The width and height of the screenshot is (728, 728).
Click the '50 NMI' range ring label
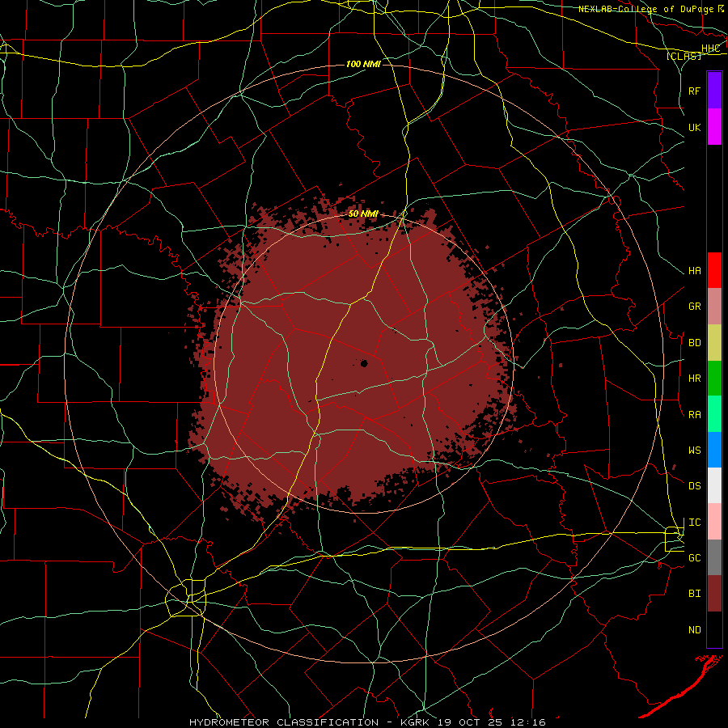click(363, 214)
